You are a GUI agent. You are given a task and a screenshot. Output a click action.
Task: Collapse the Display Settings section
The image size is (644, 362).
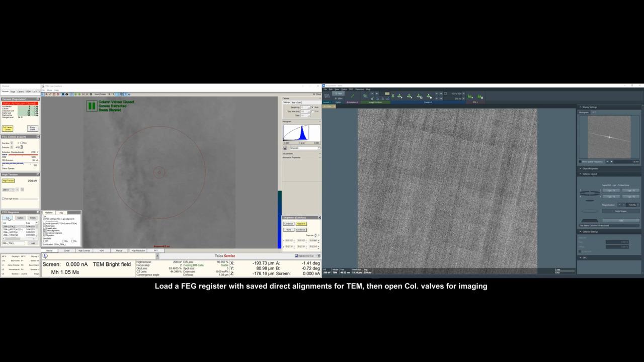pyautogui.click(x=580, y=107)
